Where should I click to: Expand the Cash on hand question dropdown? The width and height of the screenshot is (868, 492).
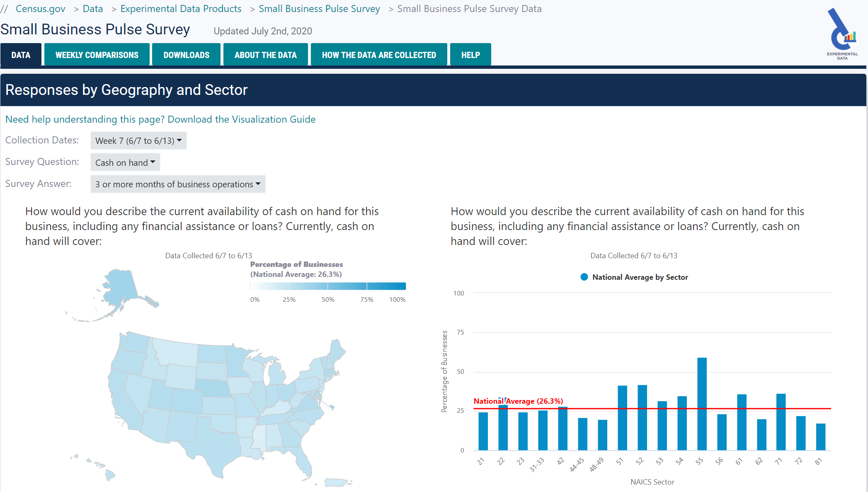click(x=125, y=162)
